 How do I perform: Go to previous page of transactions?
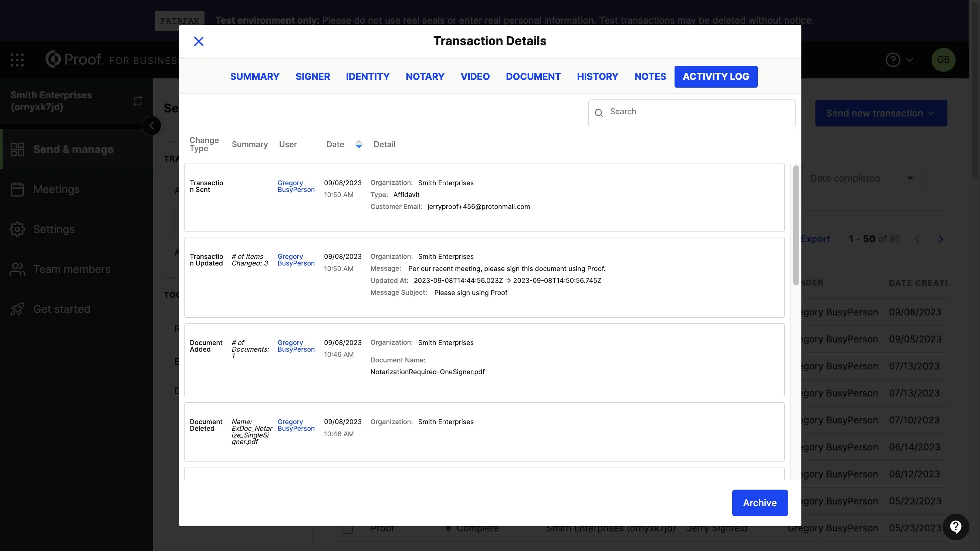coord(917,239)
